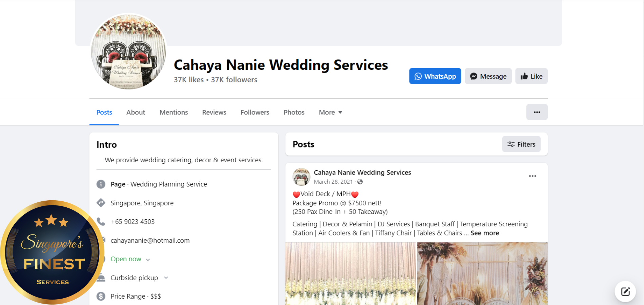The image size is (644, 305).
Task: Switch to the Reviews tab
Action: pyautogui.click(x=214, y=113)
